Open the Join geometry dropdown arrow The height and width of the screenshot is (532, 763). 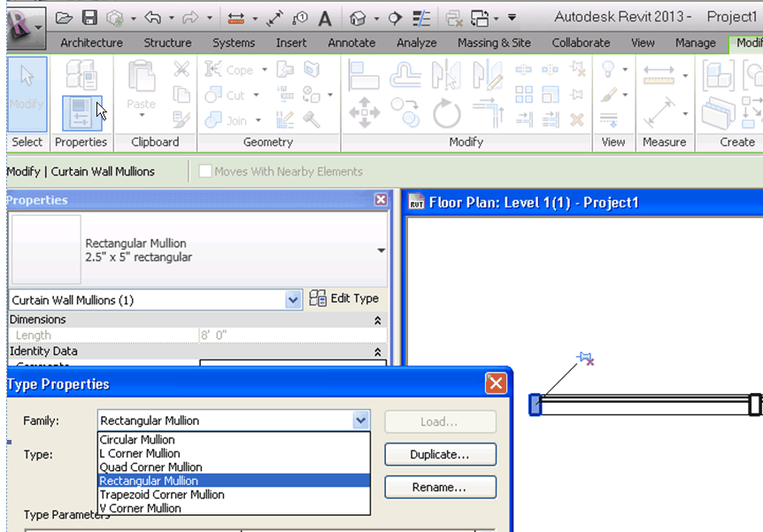(258, 120)
